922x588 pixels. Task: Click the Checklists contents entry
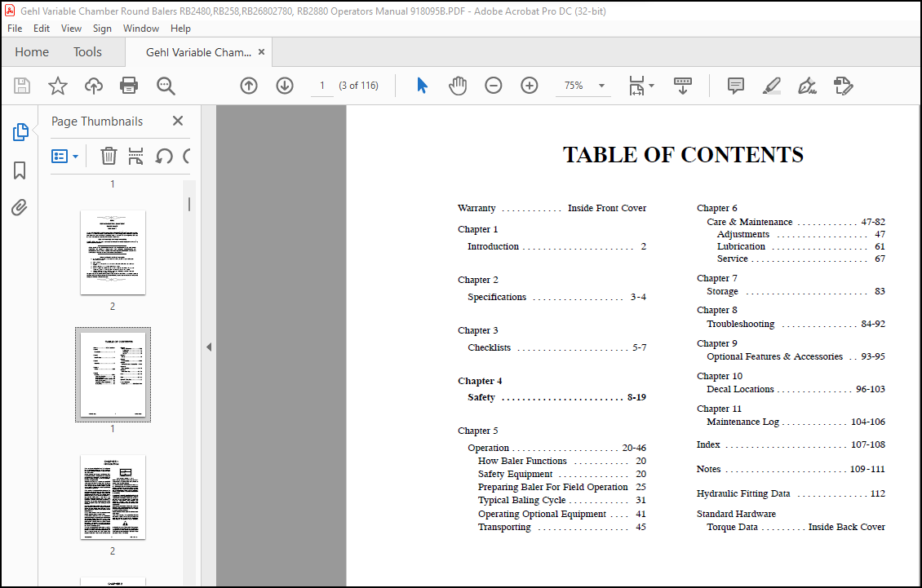pyautogui.click(x=556, y=347)
